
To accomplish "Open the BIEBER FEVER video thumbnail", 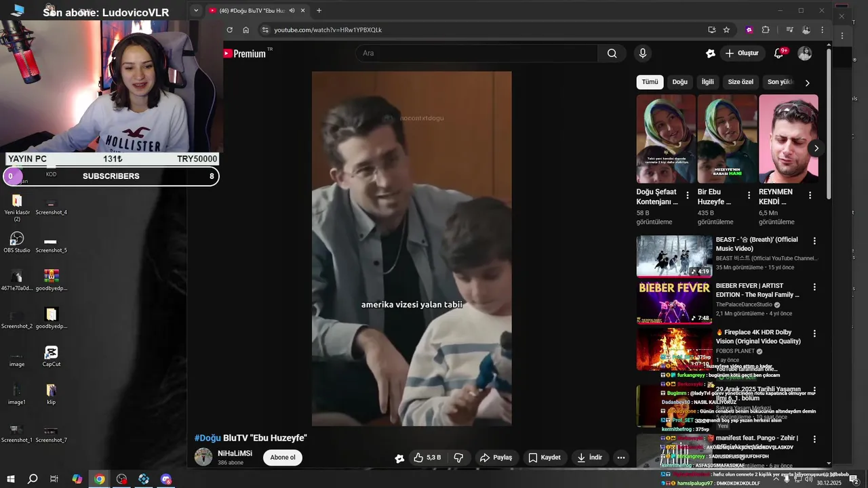I will (x=674, y=303).
